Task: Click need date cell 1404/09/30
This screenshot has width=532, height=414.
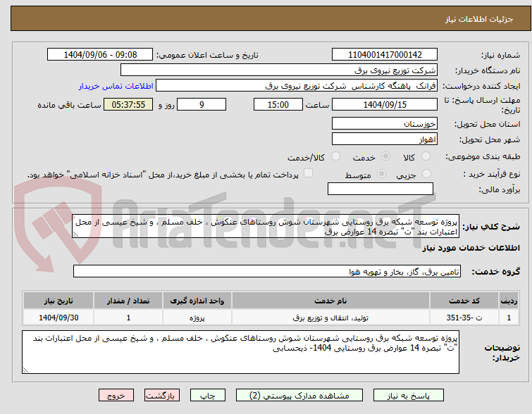Action: (x=58, y=318)
